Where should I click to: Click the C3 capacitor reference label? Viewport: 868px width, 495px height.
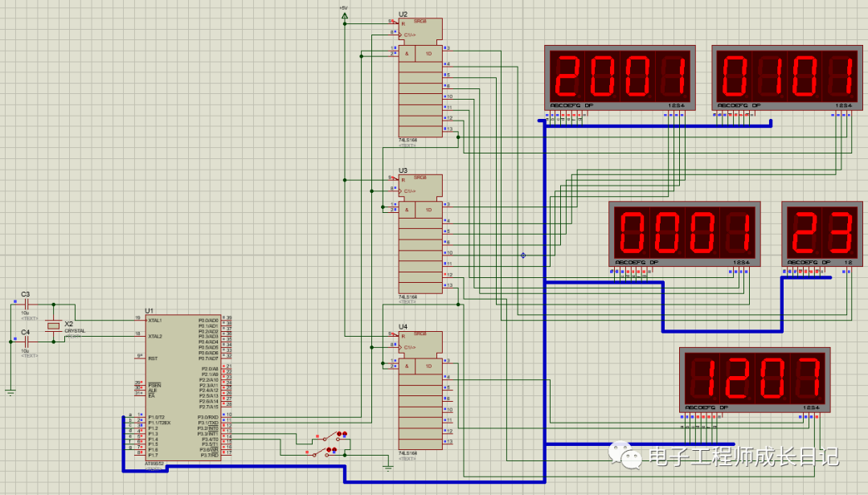pyautogui.click(x=26, y=295)
